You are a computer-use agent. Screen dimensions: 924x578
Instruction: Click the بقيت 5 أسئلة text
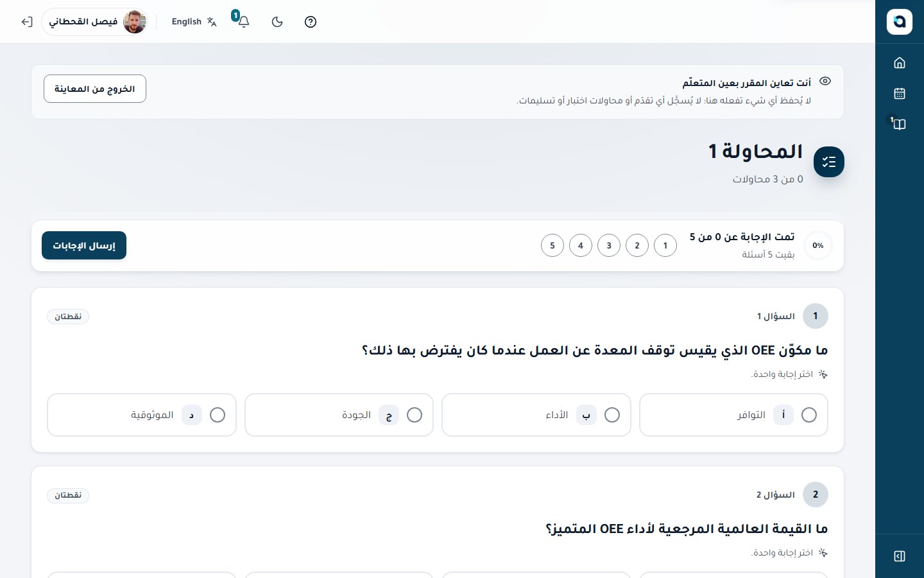768,255
